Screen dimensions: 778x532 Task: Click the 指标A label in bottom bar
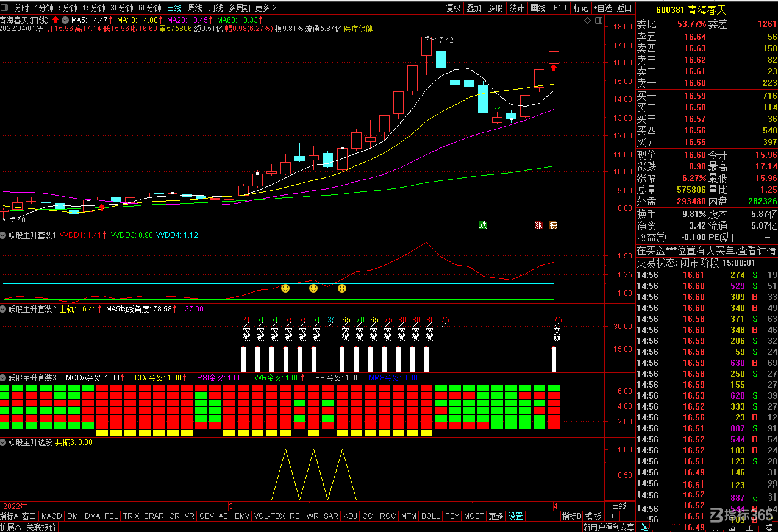(9, 516)
